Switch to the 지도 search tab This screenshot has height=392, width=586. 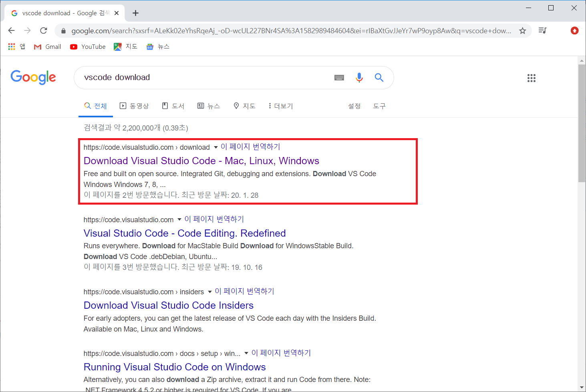point(244,106)
